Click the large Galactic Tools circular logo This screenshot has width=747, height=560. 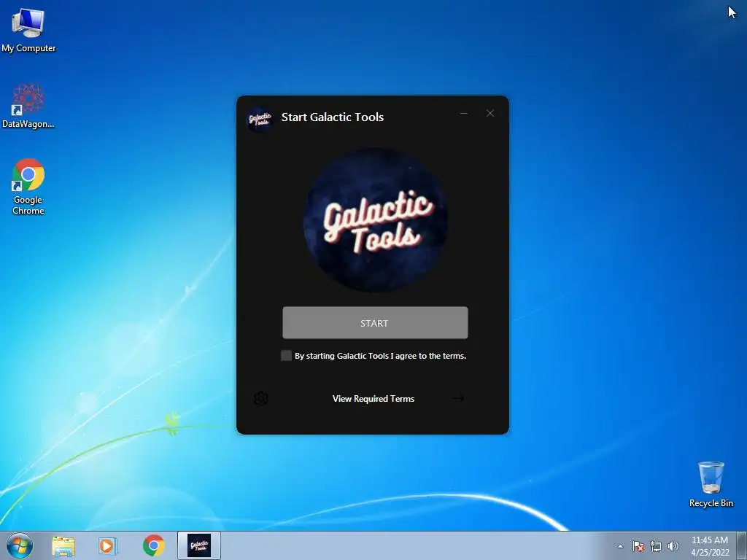tap(375, 220)
